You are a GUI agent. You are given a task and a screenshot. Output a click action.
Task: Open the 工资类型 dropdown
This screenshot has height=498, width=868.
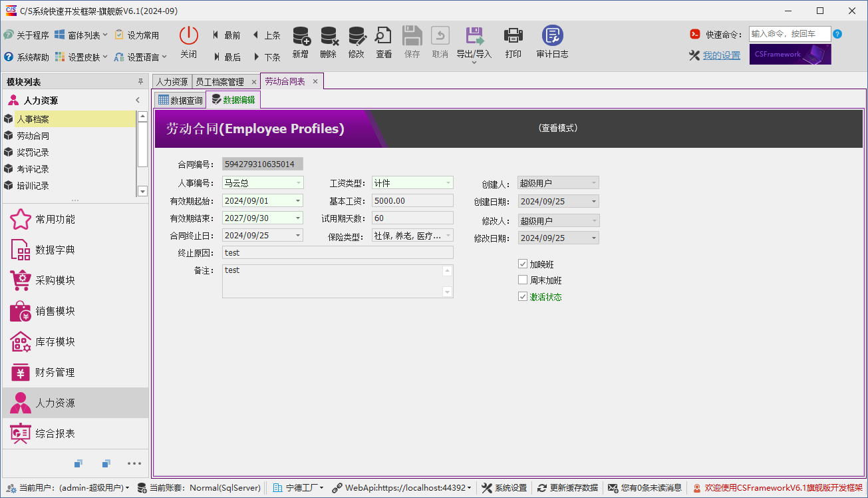(448, 182)
